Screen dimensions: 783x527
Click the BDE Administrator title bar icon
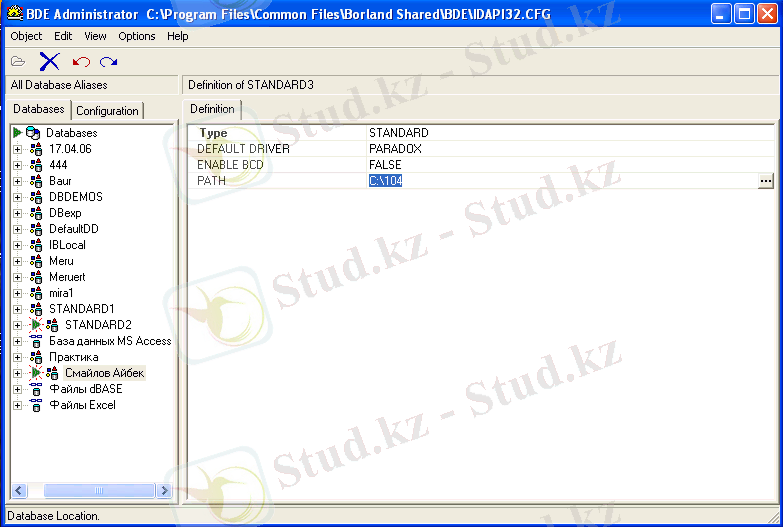[x=14, y=13]
